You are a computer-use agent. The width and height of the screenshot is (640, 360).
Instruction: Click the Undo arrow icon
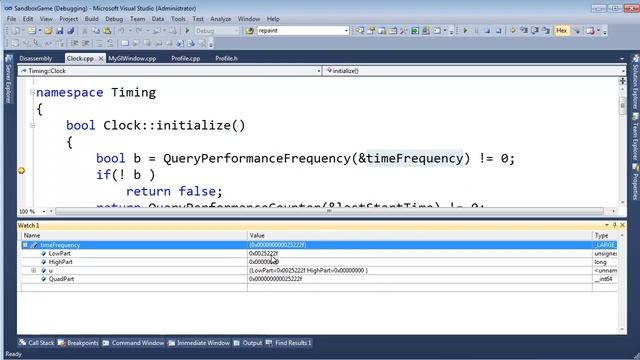(x=121, y=31)
